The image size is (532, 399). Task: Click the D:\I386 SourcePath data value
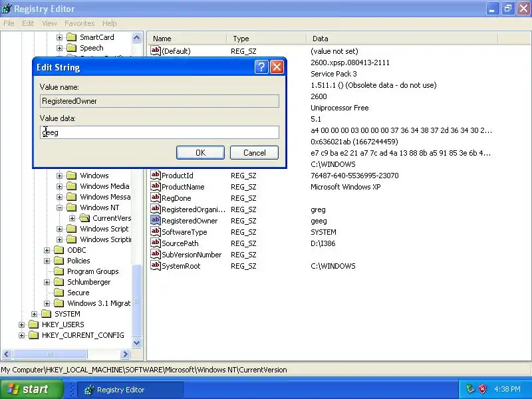click(x=323, y=243)
